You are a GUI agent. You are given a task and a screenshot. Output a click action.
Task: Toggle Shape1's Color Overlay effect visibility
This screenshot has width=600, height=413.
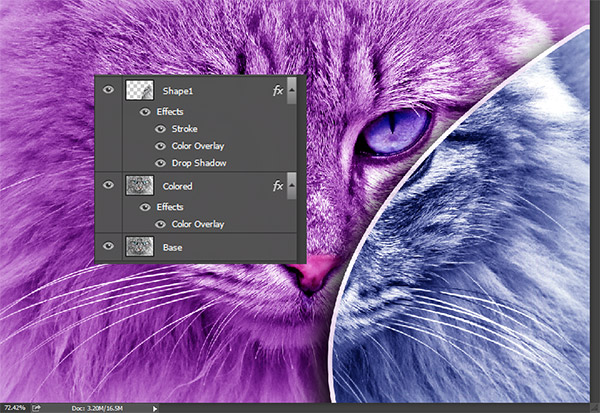coord(160,146)
